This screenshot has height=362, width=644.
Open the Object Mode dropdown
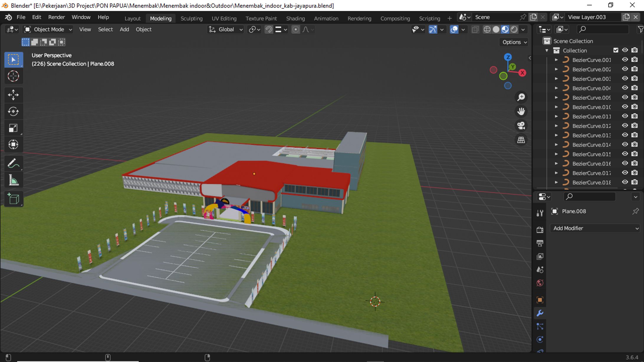point(48,29)
